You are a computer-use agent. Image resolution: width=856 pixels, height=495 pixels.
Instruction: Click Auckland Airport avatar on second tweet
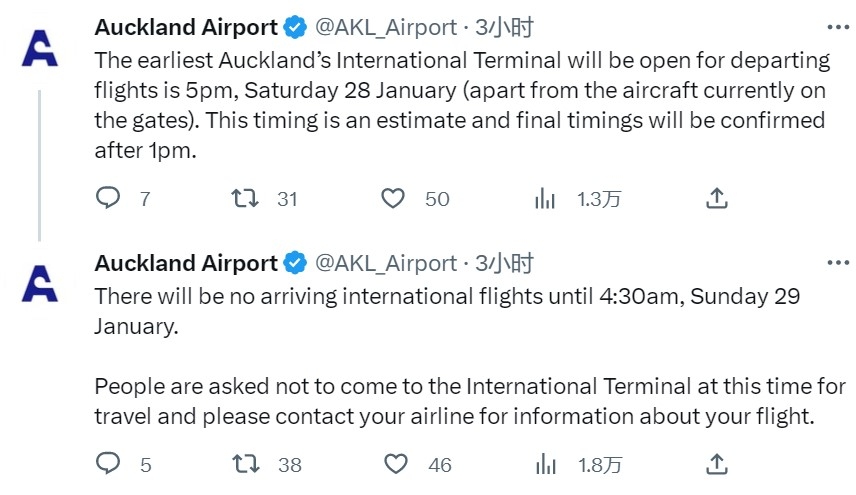coord(39,284)
